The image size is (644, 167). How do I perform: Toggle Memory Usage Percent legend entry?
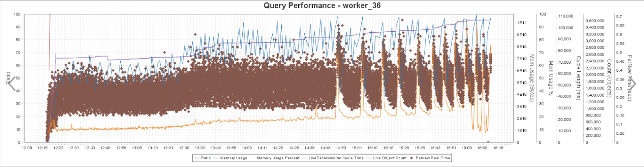[278, 158]
